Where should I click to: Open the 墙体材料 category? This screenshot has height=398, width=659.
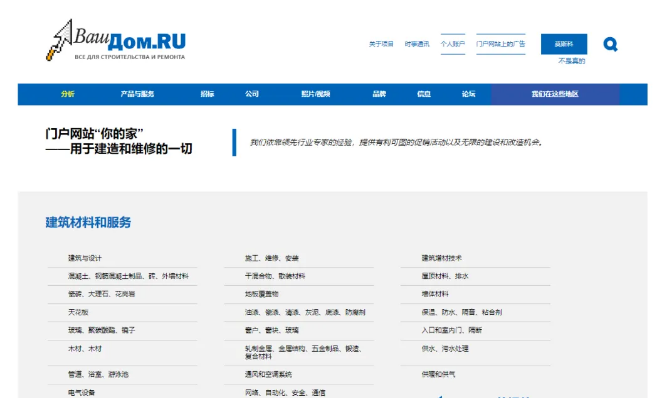click(435, 294)
